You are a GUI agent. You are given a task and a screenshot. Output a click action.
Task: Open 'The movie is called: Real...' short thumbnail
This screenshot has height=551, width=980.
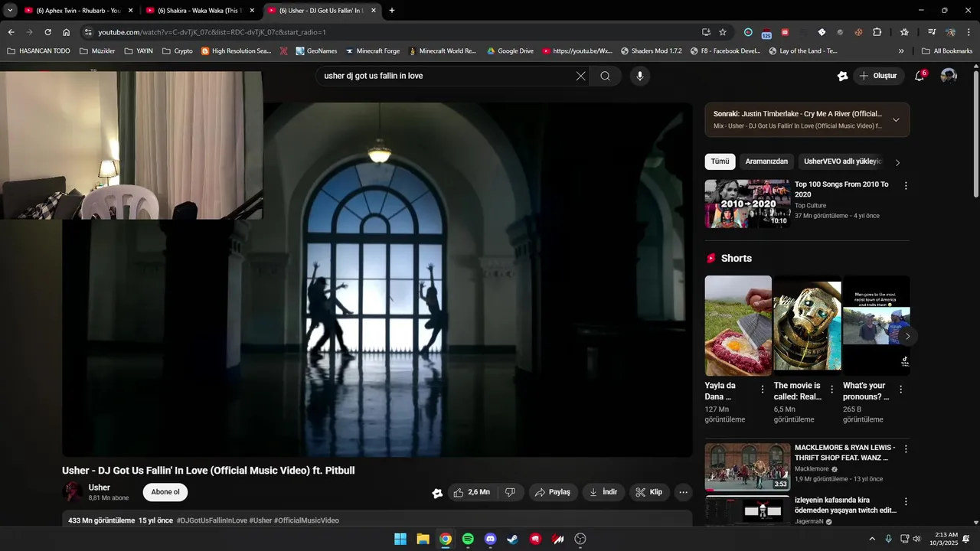[807, 325]
